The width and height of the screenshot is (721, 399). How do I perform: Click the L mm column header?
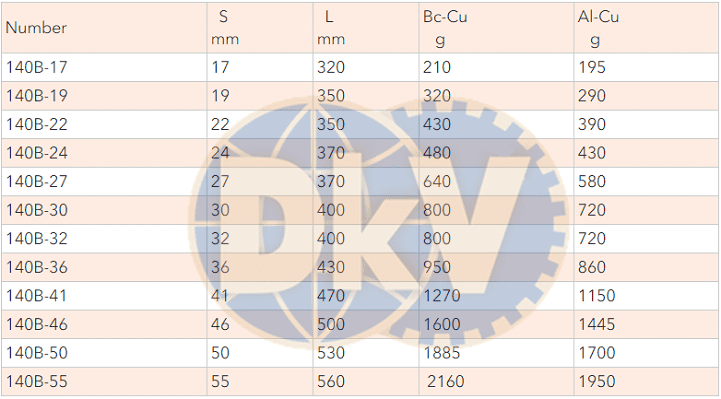[331, 28]
